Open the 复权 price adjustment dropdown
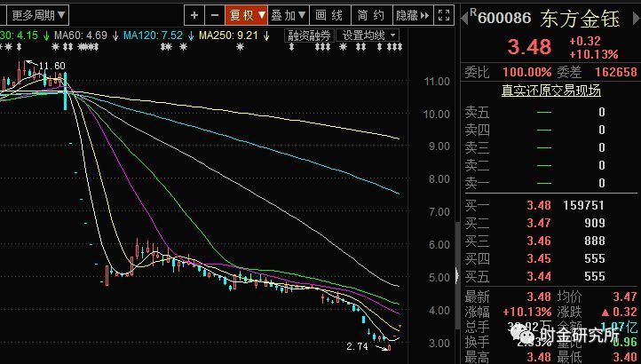Viewport: 641px width, 364px height. pos(246,15)
